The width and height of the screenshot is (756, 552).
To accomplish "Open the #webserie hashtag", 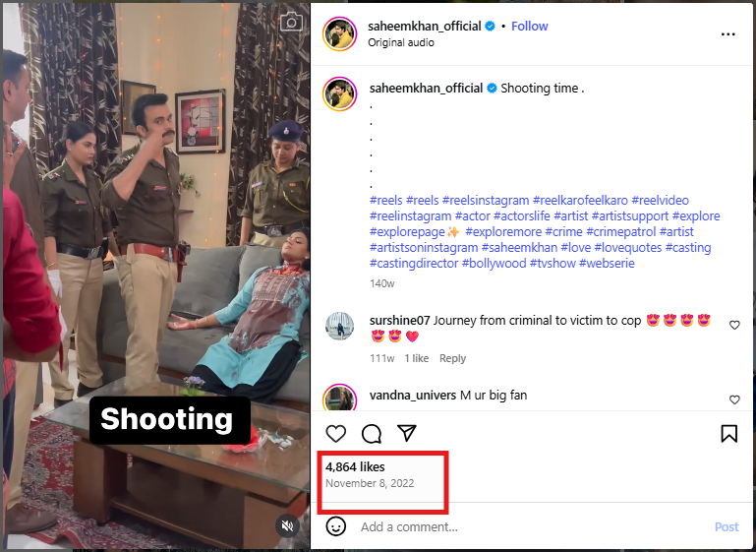I will coord(607,264).
